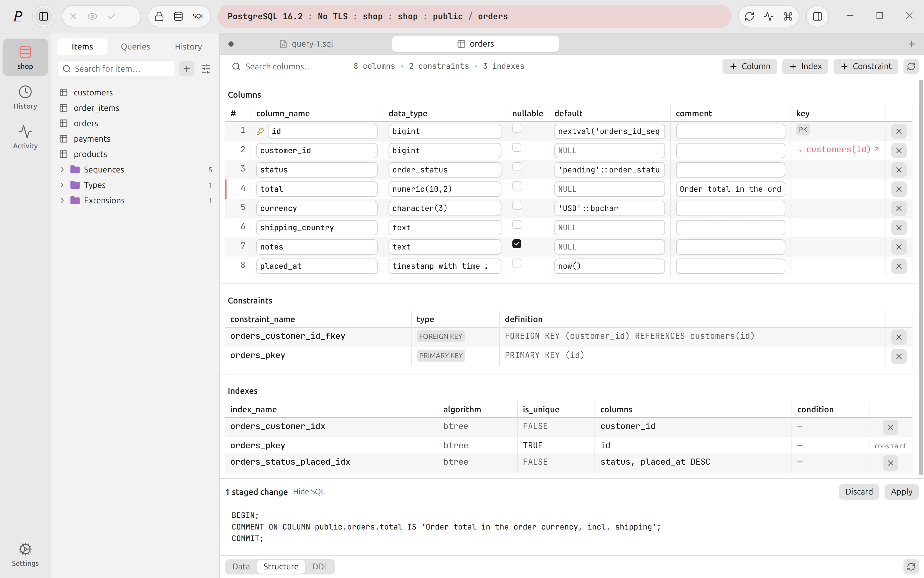Toggle nullable for the status column
924x578 pixels.
pyautogui.click(x=517, y=167)
